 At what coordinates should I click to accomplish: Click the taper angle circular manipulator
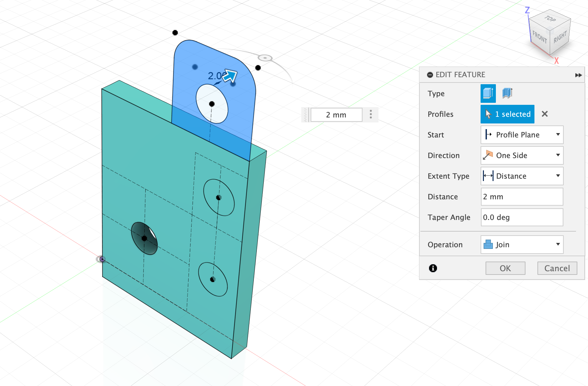265,58
